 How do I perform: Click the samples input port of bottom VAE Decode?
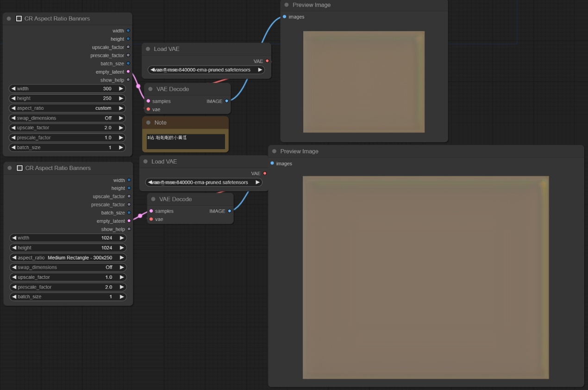[151, 211]
